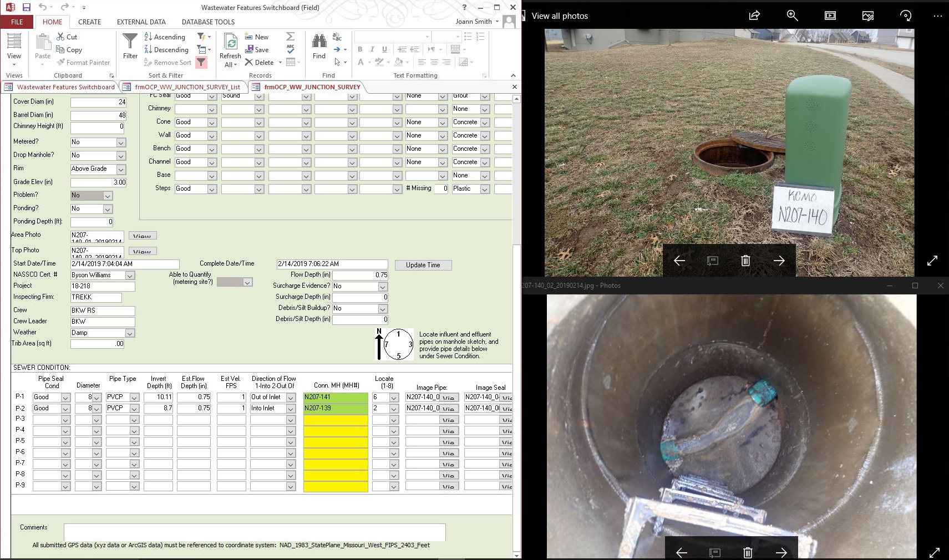Click View beside the Area Photo field
This screenshot has width=949, height=560.
pyautogui.click(x=142, y=235)
